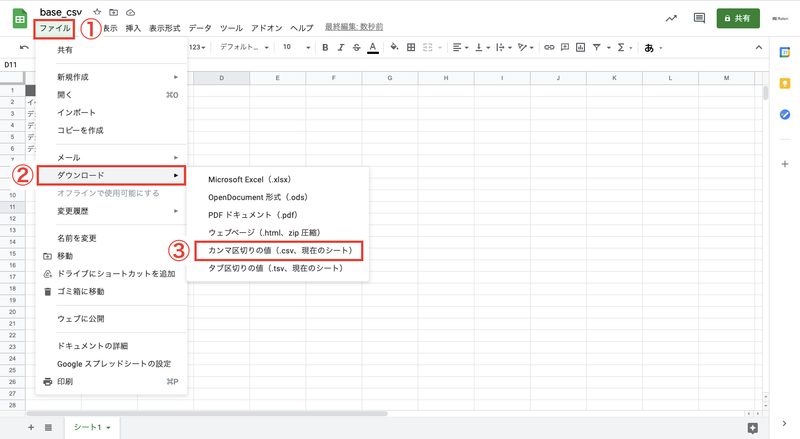
Task: Collapse the toolbar with the up chevron
Action: click(759, 47)
